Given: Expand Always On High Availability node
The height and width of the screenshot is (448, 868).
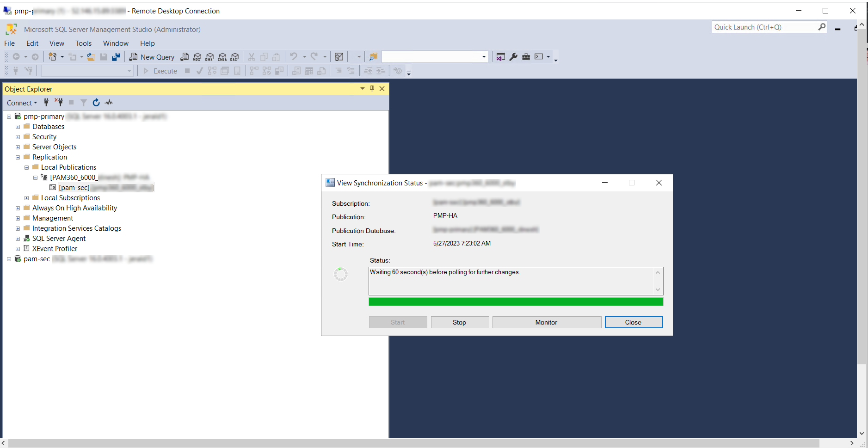Looking at the screenshot, I should click(x=18, y=208).
